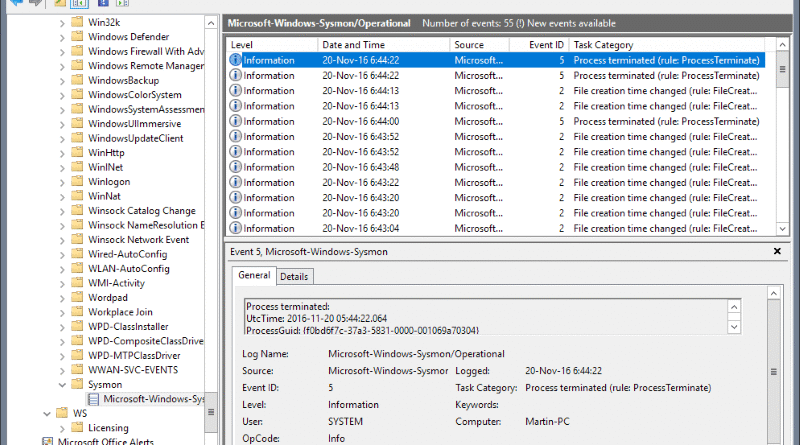
Task: Select the Microsoft-Windows-Sysmon operational log icon
Action: [x=93, y=399]
